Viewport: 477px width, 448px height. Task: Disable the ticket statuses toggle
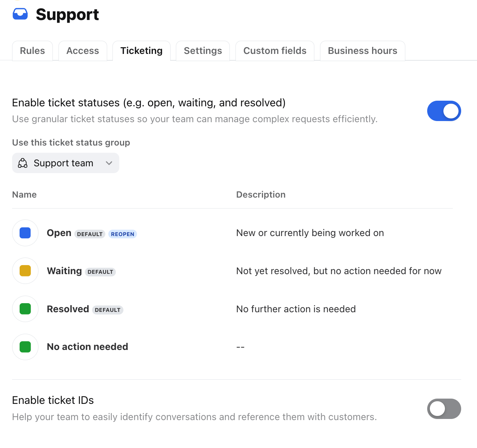coord(444,111)
